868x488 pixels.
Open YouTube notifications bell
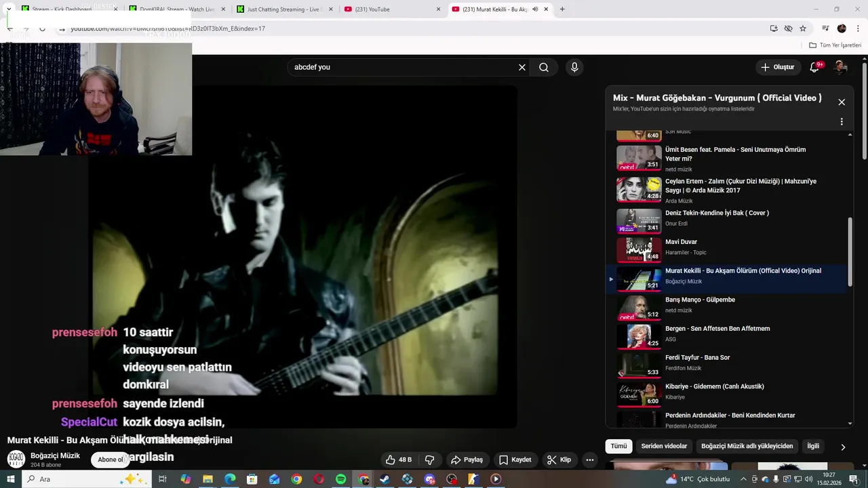pos(815,67)
